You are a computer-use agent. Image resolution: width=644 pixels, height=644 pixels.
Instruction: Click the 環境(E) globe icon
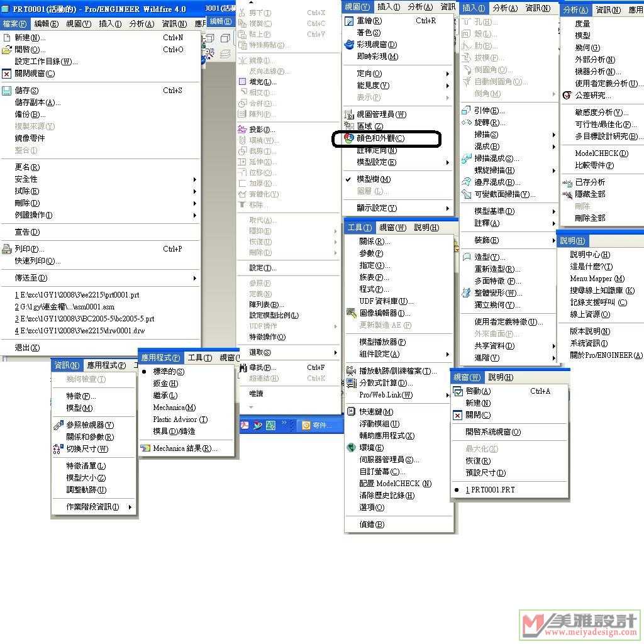[x=351, y=448]
